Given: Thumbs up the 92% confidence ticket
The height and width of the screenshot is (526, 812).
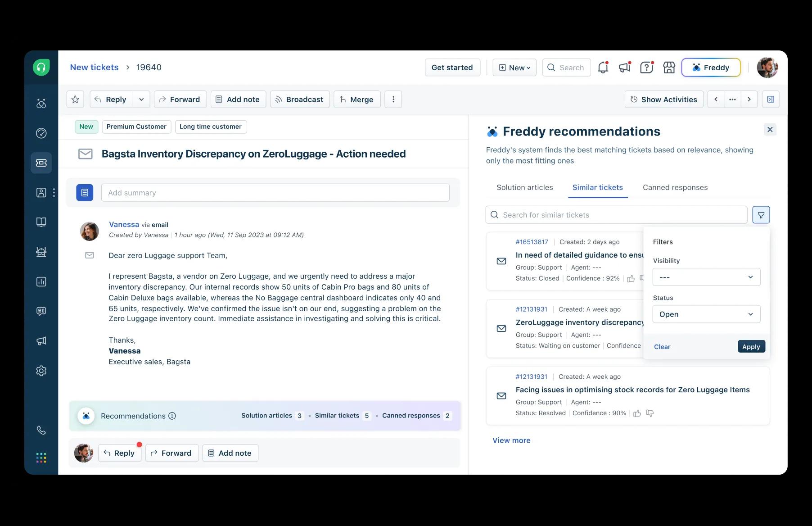Looking at the screenshot, I should 631,279.
